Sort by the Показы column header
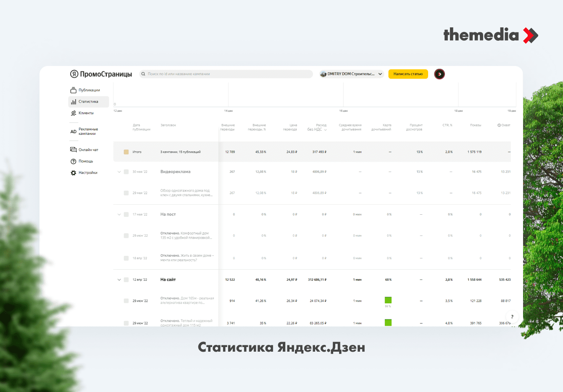 [x=476, y=125]
